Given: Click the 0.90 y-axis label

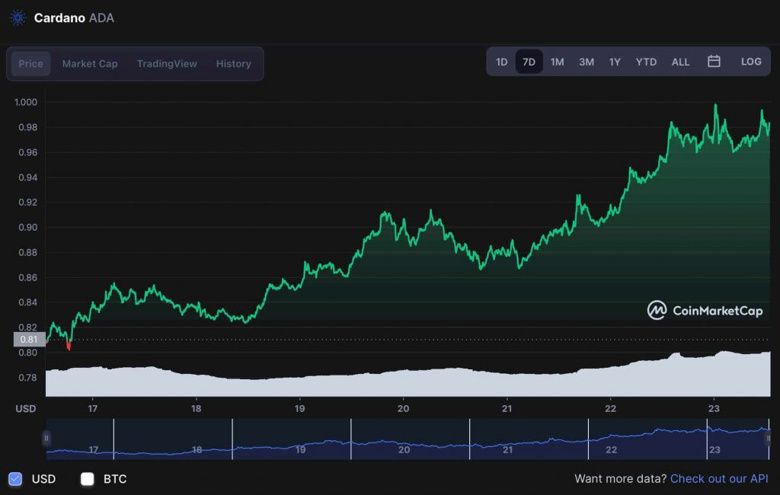Looking at the screenshot, I should (x=28, y=227).
